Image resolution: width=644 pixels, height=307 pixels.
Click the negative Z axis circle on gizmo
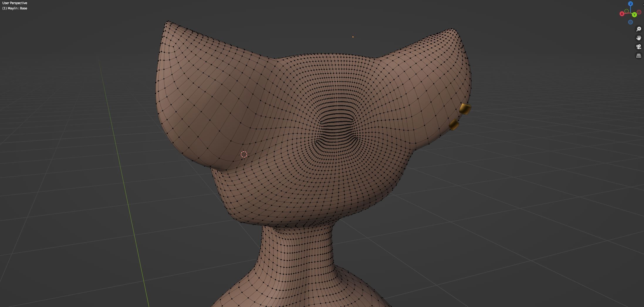coord(630,22)
